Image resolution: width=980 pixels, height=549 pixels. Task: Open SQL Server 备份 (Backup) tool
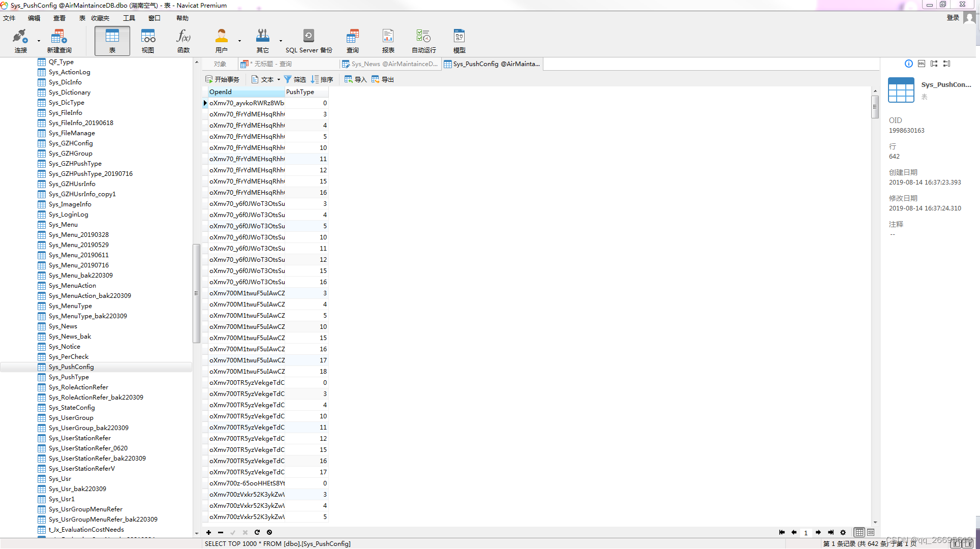tap(309, 41)
